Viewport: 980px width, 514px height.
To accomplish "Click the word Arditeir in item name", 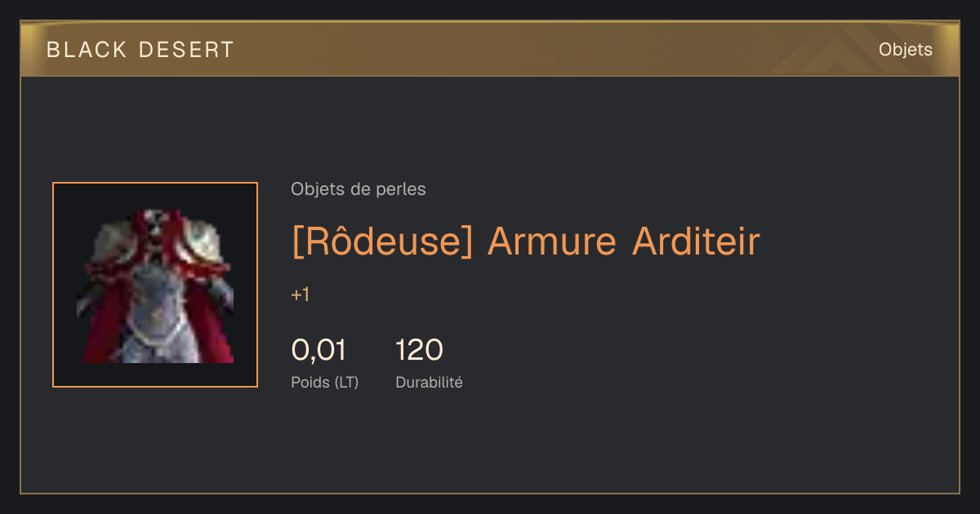I will click(x=697, y=241).
